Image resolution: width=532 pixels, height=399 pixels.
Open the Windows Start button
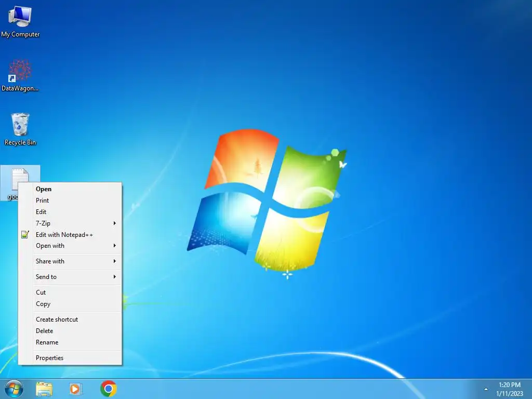[14, 389]
